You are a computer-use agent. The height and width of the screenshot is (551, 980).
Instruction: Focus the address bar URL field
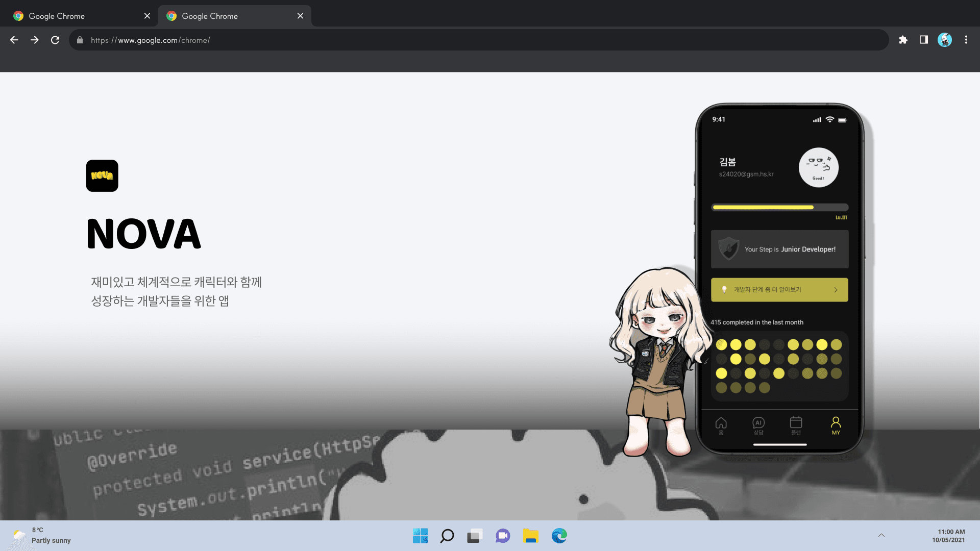[479, 40]
